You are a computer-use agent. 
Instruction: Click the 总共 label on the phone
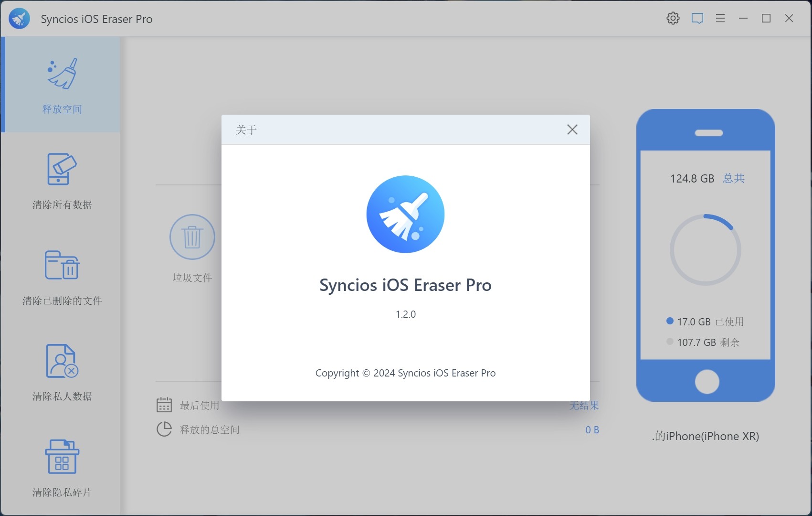[734, 179]
